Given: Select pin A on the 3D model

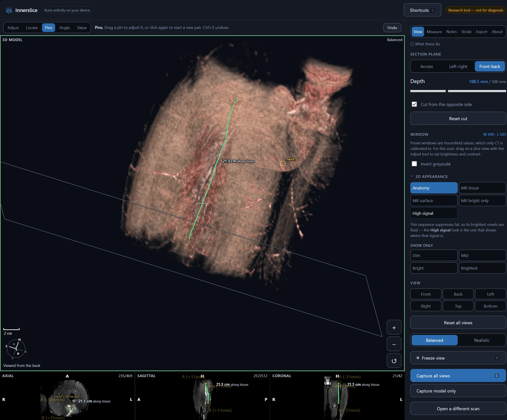Looking at the screenshot, I should tap(238, 98).
